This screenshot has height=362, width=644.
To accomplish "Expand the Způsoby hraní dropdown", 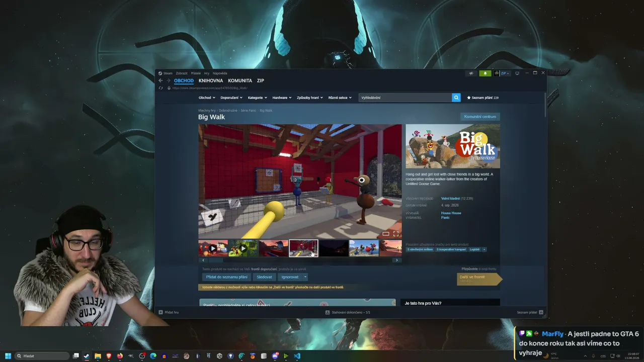I will 310,98.
